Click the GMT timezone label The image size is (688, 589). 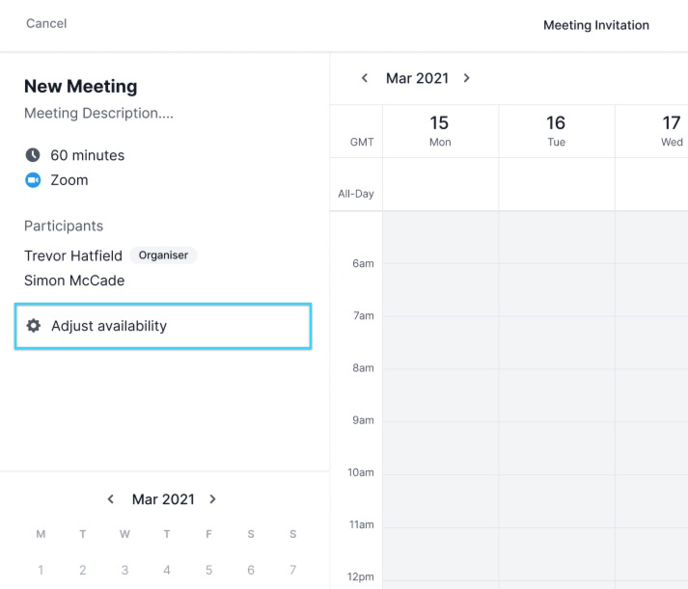tap(362, 142)
